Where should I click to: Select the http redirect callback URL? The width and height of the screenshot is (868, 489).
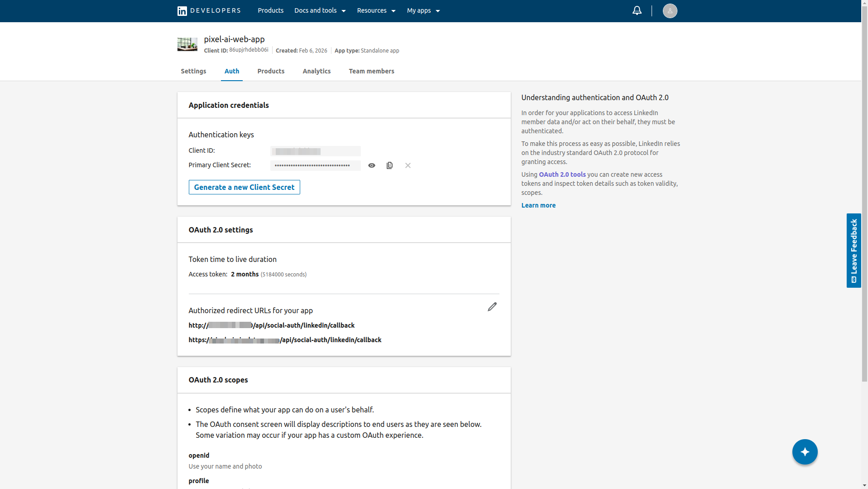(272, 325)
